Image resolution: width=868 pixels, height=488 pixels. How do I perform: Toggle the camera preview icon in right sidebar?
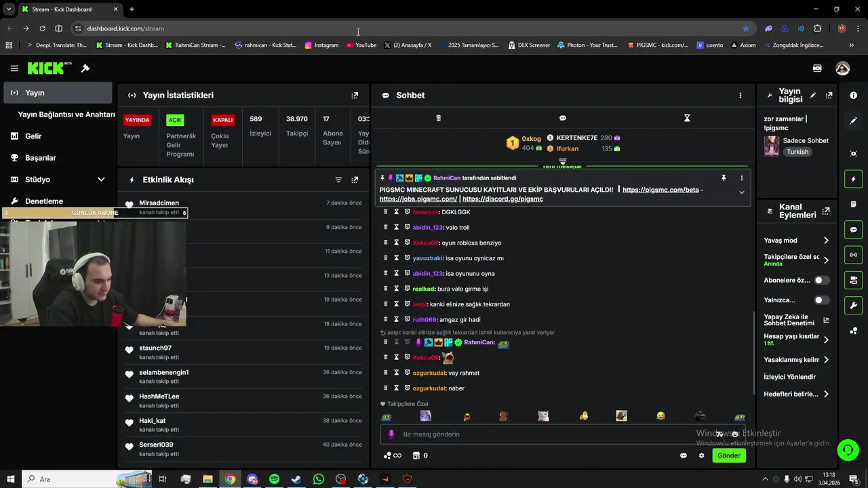coord(853,153)
